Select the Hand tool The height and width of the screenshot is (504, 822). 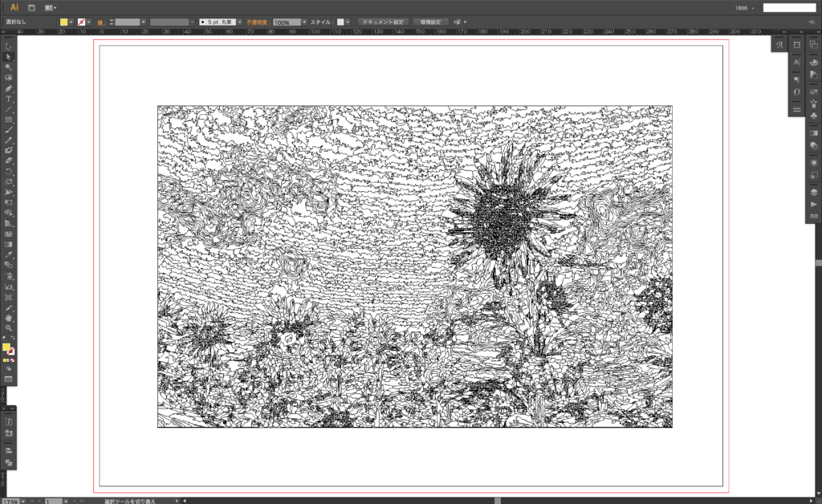tap(9, 318)
